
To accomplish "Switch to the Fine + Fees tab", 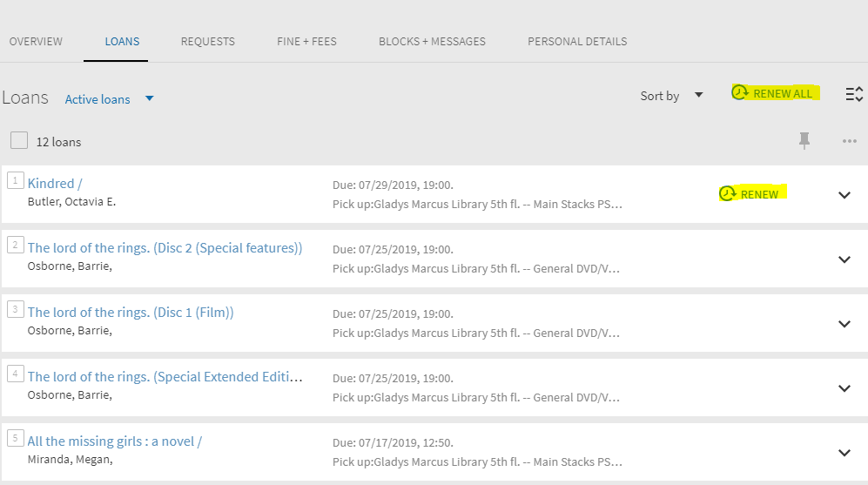I will click(x=306, y=42).
